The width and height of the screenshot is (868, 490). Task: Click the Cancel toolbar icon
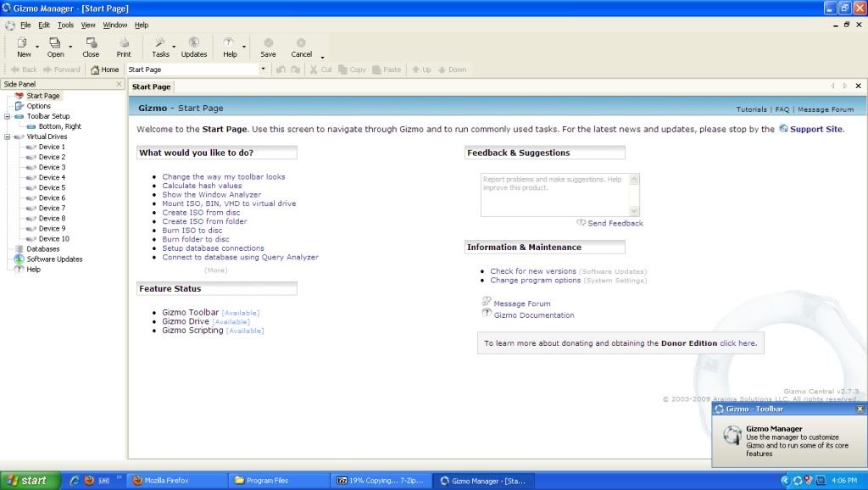coord(301,47)
